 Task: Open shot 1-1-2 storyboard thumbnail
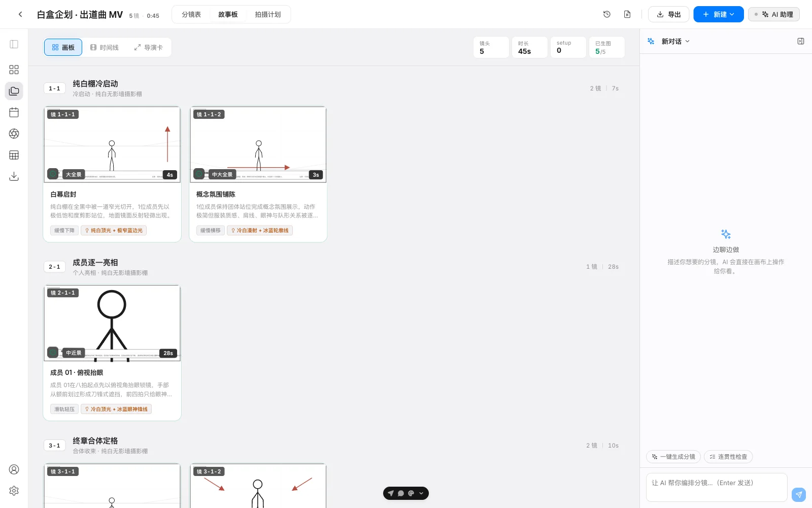tap(258, 144)
